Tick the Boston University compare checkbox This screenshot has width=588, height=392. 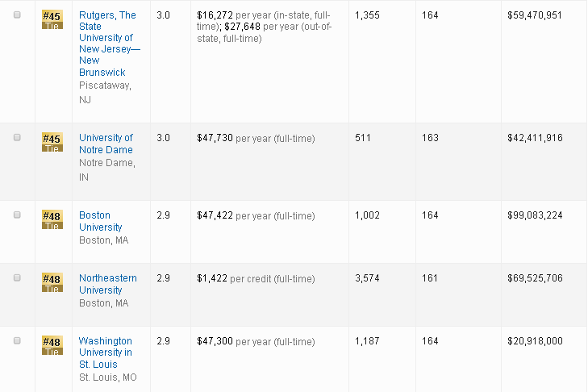pos(17,215)
